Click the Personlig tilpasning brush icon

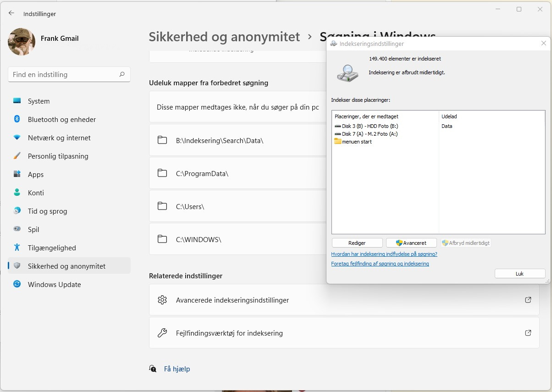click(17, 156)
